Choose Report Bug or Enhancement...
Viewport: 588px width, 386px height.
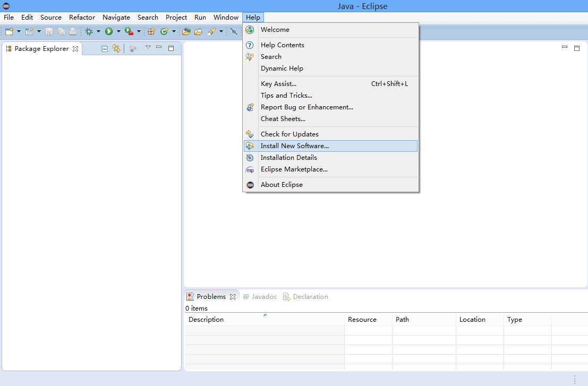[331, 107]
